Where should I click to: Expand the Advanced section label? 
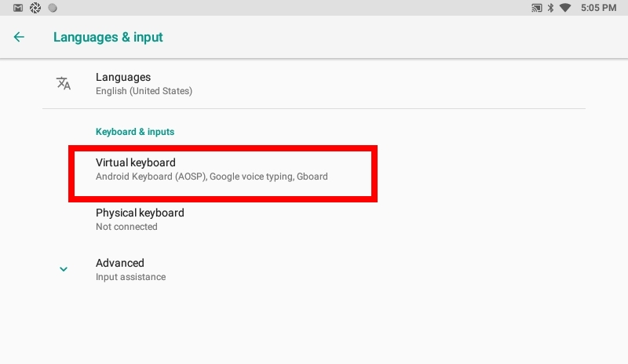[x=120, y=263]
